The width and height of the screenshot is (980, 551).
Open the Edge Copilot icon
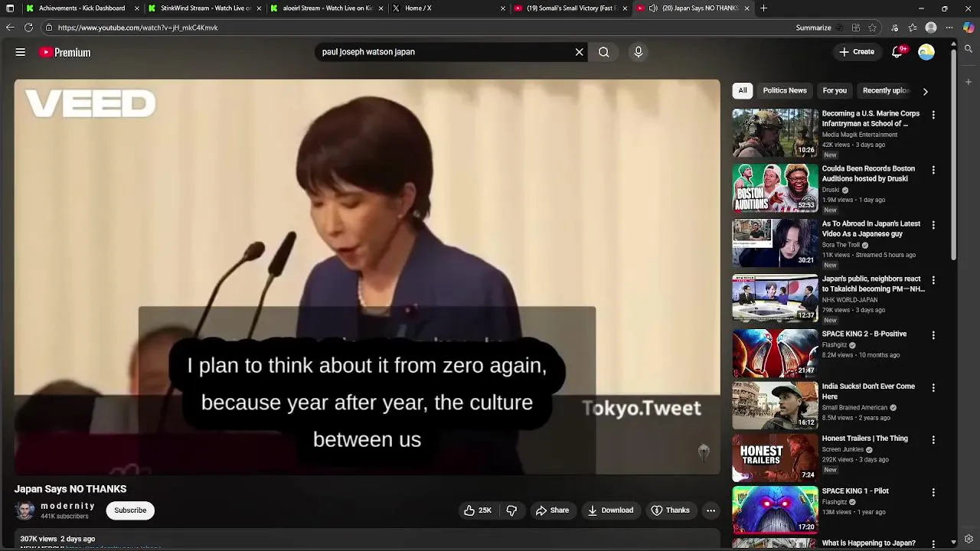pyautogui.click(x=969, y=28)
